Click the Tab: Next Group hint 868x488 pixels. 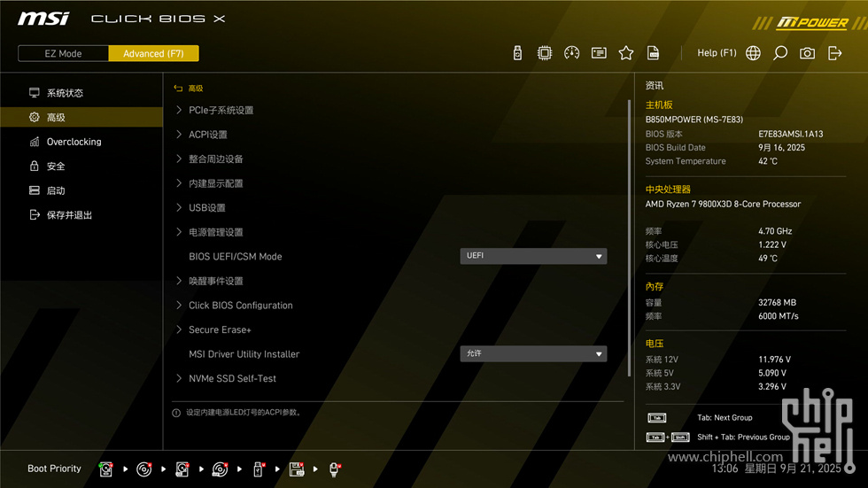725,418
